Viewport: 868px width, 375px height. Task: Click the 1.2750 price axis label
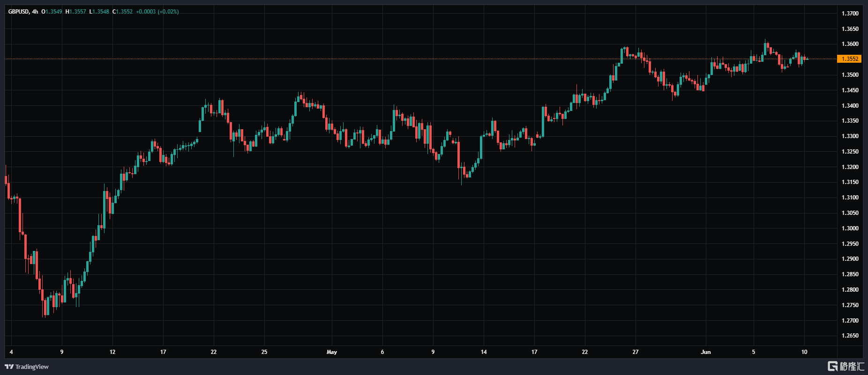(850, 305)
